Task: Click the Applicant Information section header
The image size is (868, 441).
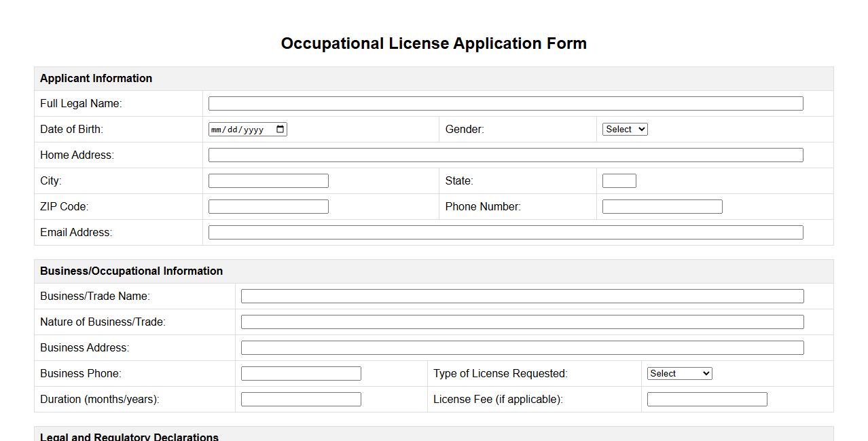Action: (96, 78)
